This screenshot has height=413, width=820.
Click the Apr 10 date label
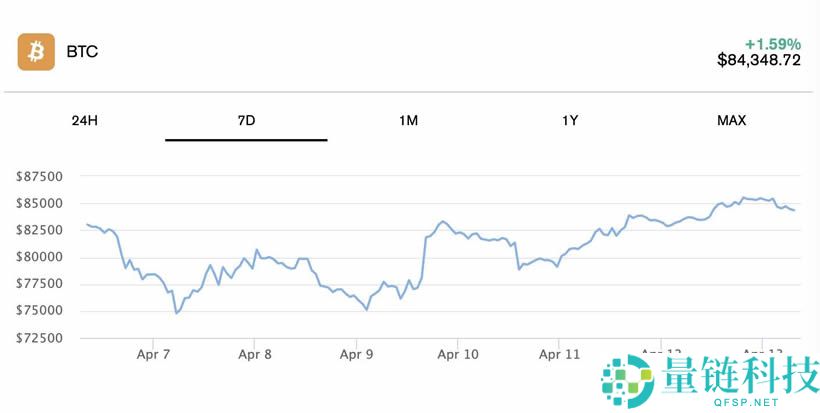458,354
